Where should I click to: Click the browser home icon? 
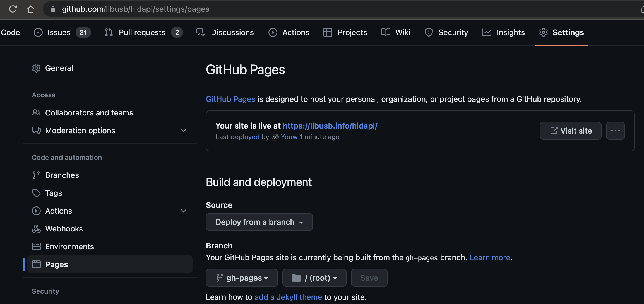(31, 9)
